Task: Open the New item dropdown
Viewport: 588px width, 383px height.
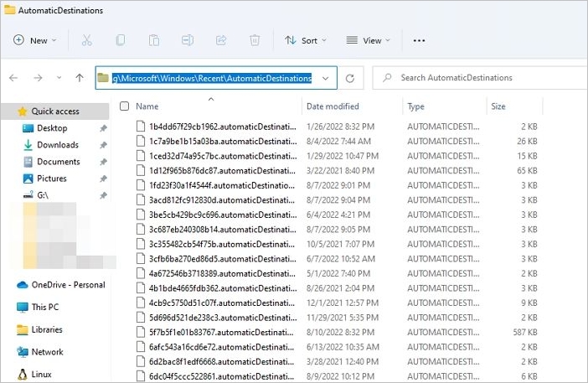Action: [x=34, y=40]
